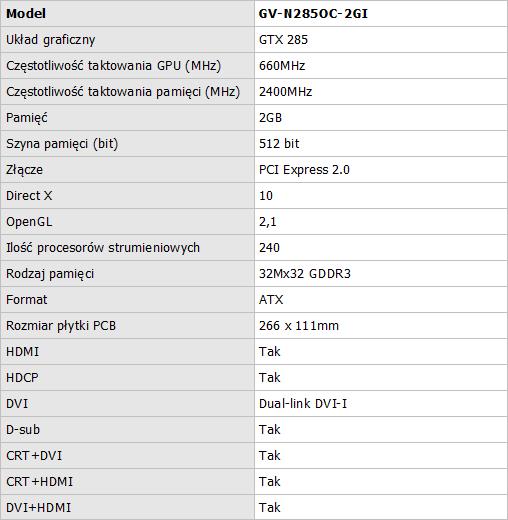Select the Direct X row label
The image size is (508, 520).
tap(29, 196)
